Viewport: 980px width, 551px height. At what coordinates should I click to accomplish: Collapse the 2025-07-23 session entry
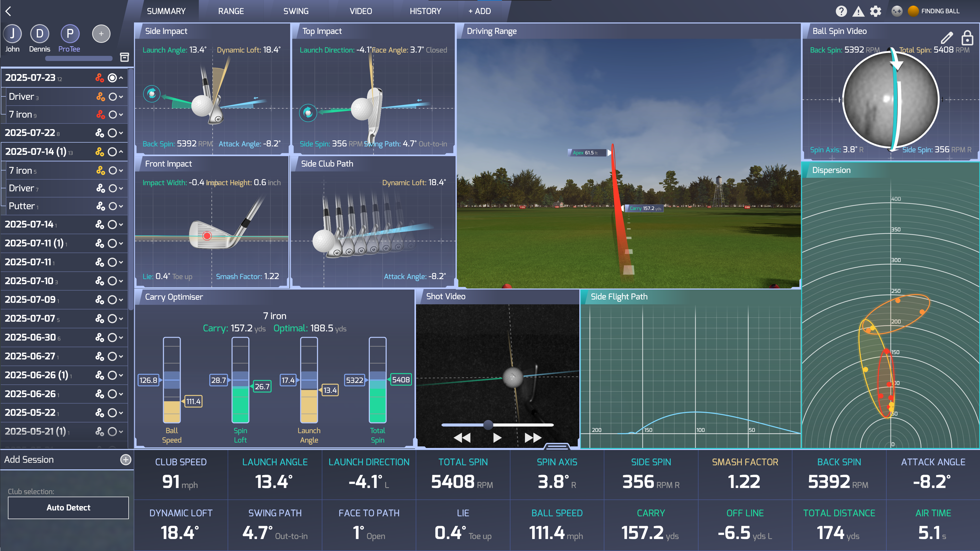pyautogui.click(x=122, y=78)
